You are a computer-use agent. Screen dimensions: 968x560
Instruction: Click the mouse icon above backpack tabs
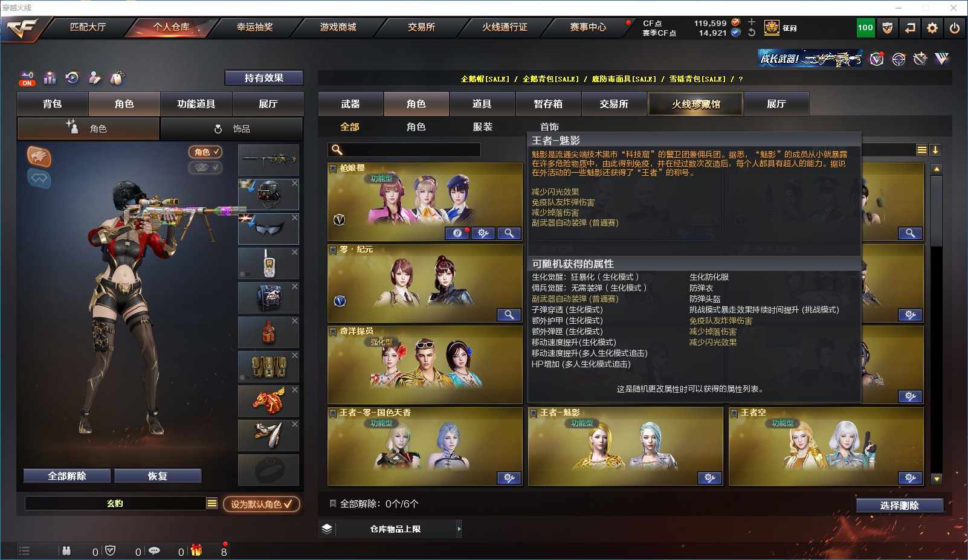(x=117, y=78)
